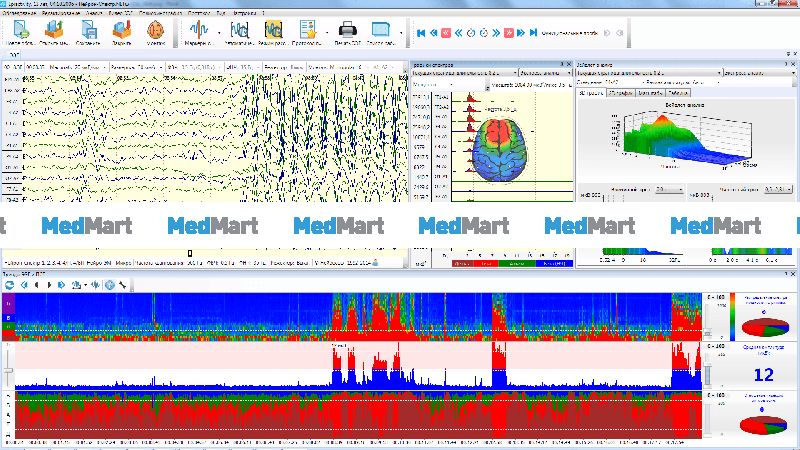Click the electrode head impedance icon

pyautogui.click(x=156, y=30)
